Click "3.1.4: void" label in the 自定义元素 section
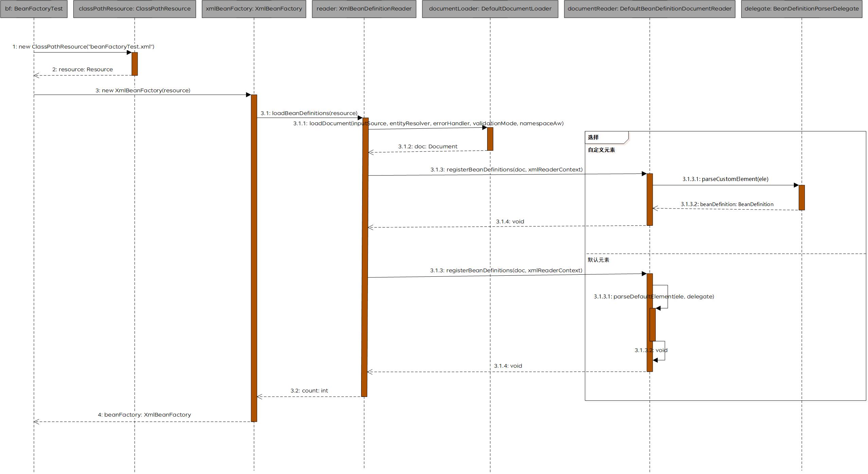Screen dimensions: 868x474 [x=510, y=221]
